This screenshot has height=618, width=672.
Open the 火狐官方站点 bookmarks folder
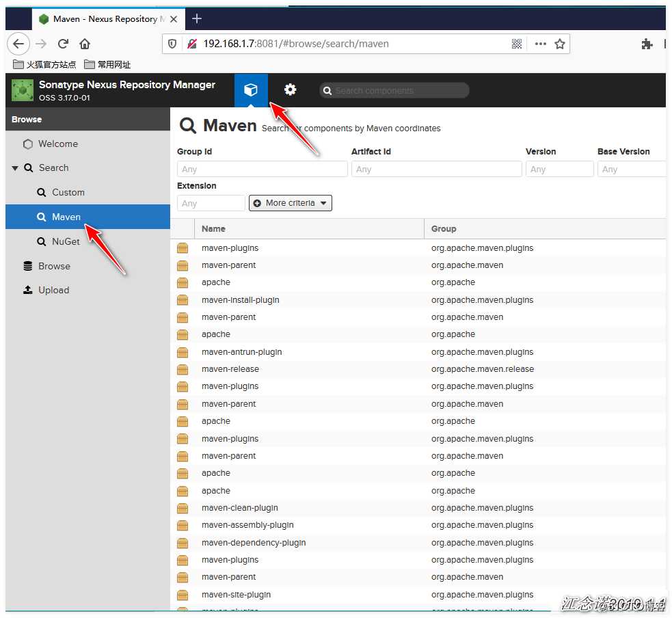[x=44, y=65]
